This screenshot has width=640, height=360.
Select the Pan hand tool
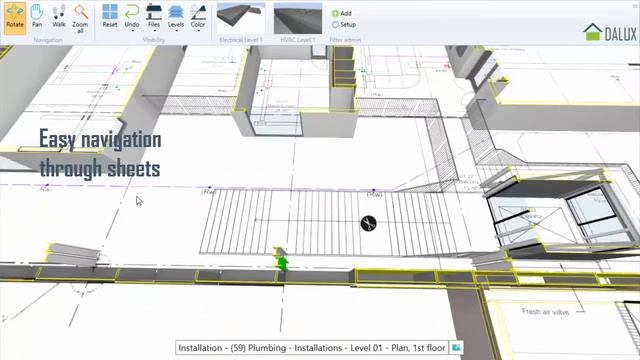tap(37, 16)
